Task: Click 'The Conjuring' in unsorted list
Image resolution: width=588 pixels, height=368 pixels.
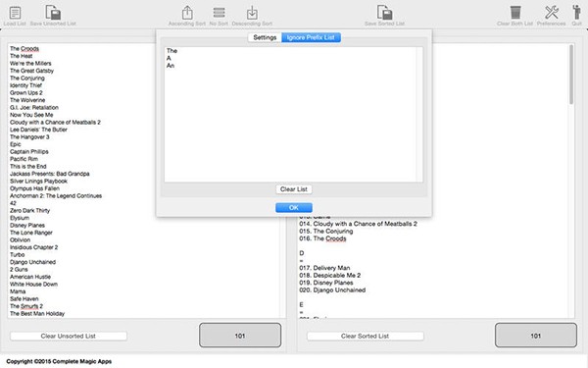Action: click(x=27, y=79)
